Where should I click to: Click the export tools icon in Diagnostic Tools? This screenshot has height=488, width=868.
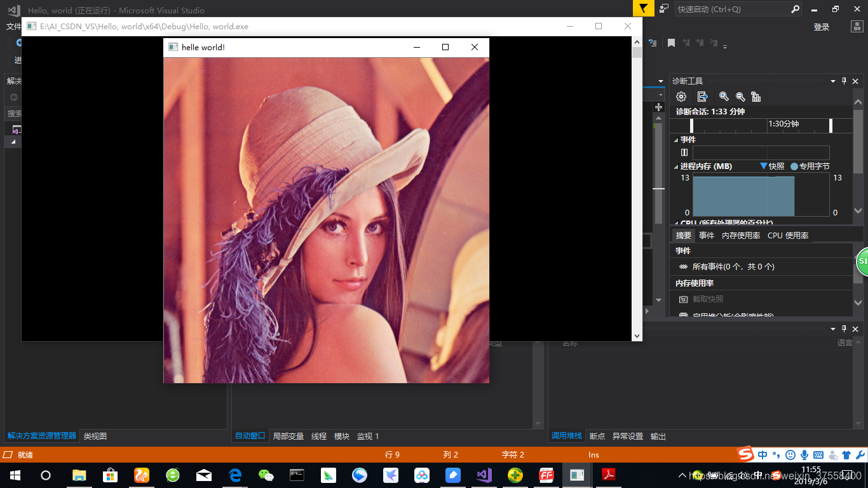click(x=702, y=97)
